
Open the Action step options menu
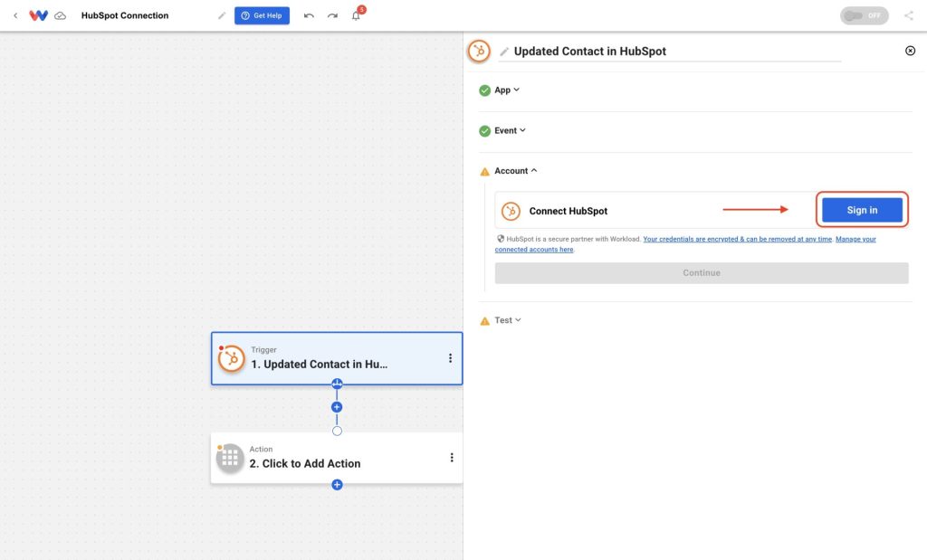(452, 458)
